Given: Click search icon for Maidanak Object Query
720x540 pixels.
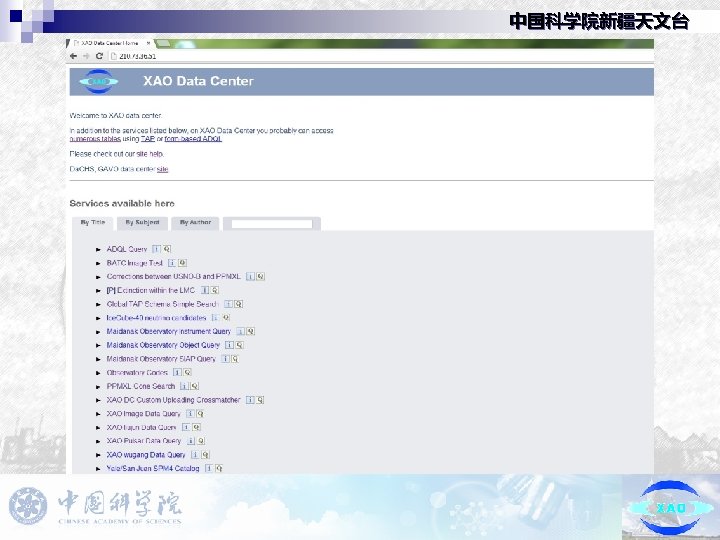Looking at the screenshot, I should coord(240,345).
